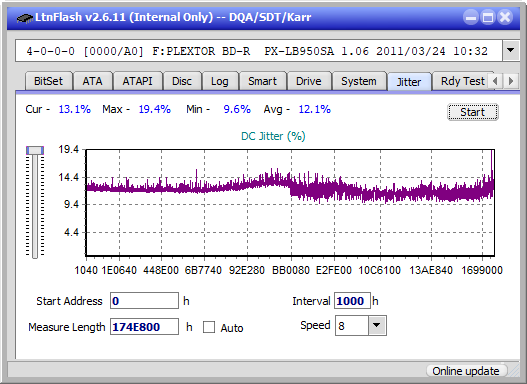Image resolution: width=527 pixels, height=384 pixels.
Task: Focus the Start Address input field
Action: [145, 301]
